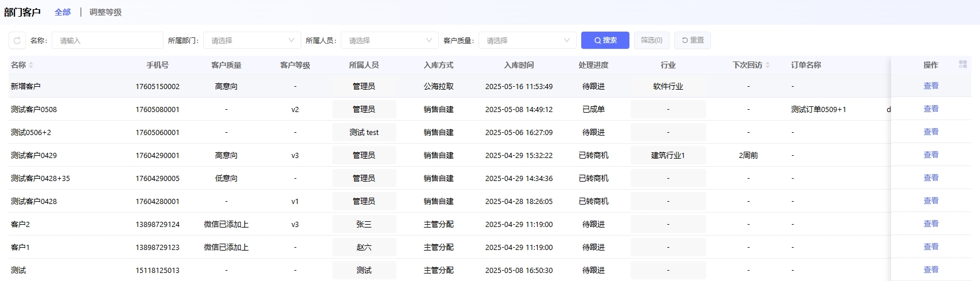Open the column settings grid icon

click(963, 64)
